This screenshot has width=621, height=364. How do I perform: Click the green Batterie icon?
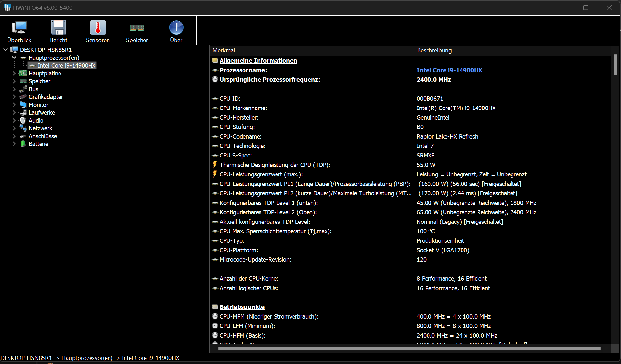(x=23, y=144)
